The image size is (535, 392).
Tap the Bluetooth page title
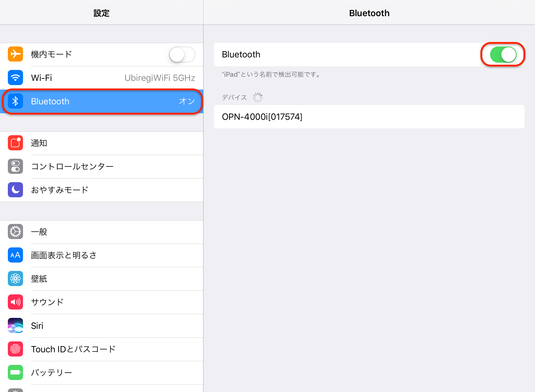pos(369,13)
